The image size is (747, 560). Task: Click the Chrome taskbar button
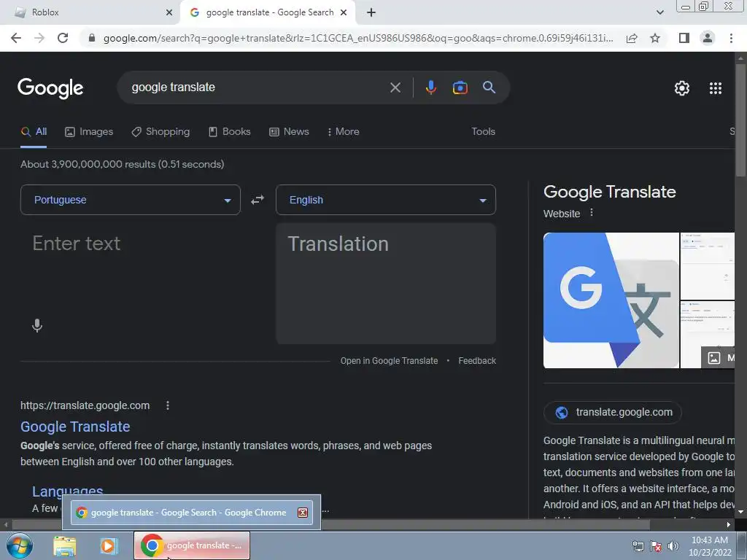[192, 545]
